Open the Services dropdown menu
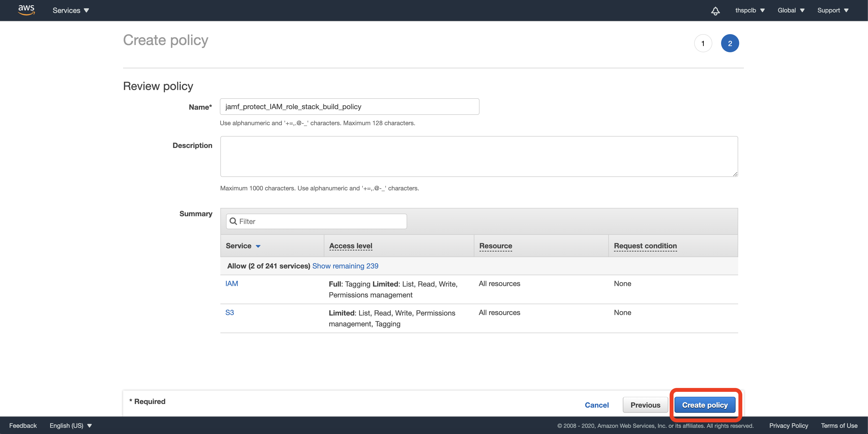The width and height of the screenshot is (868, 434). coord(71,10)
